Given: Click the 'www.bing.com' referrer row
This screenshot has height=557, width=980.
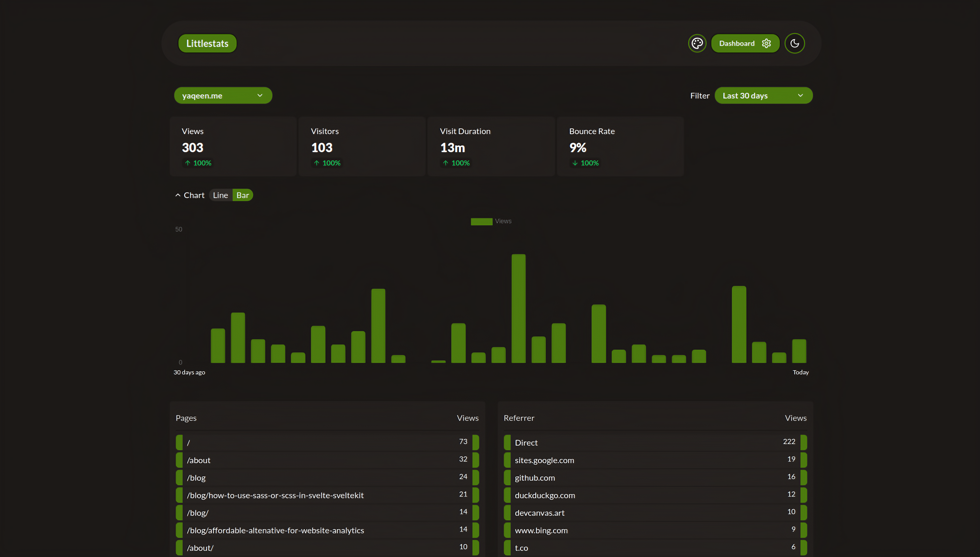Looking at the screenshot, I should (655, 531).
